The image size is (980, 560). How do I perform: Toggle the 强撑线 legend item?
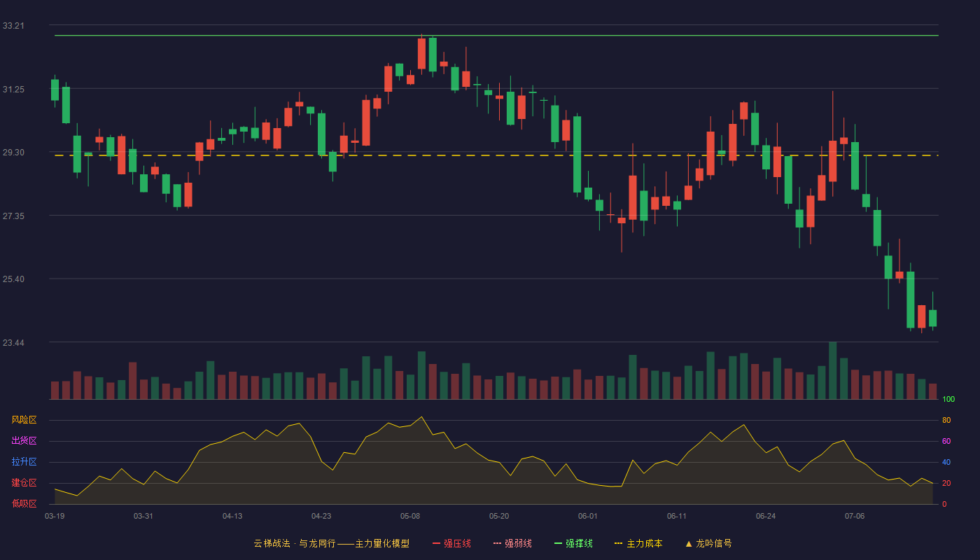(x=573, y=543)
